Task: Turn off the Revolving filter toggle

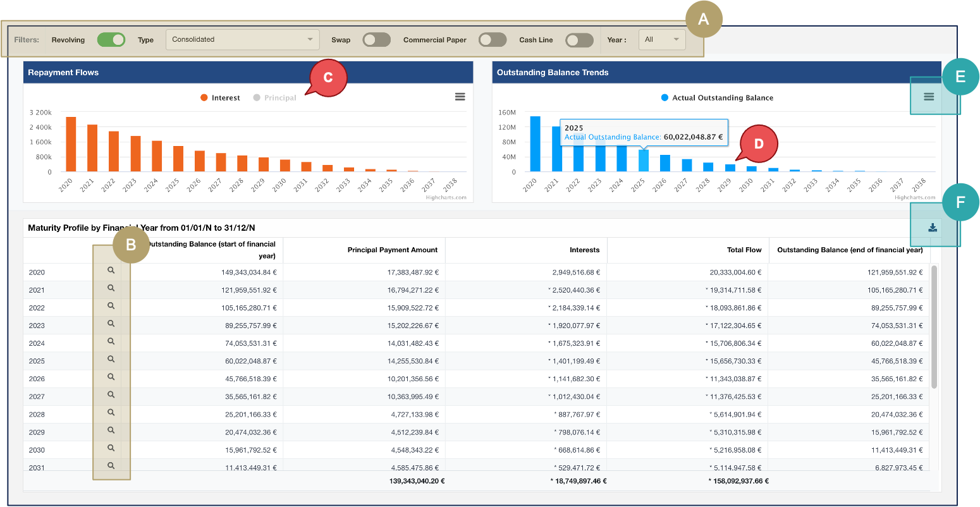Action: 111,40
